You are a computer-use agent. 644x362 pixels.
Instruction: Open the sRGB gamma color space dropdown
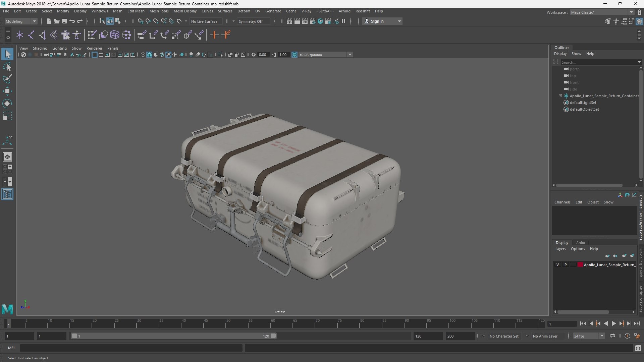(x=325, y=55)
